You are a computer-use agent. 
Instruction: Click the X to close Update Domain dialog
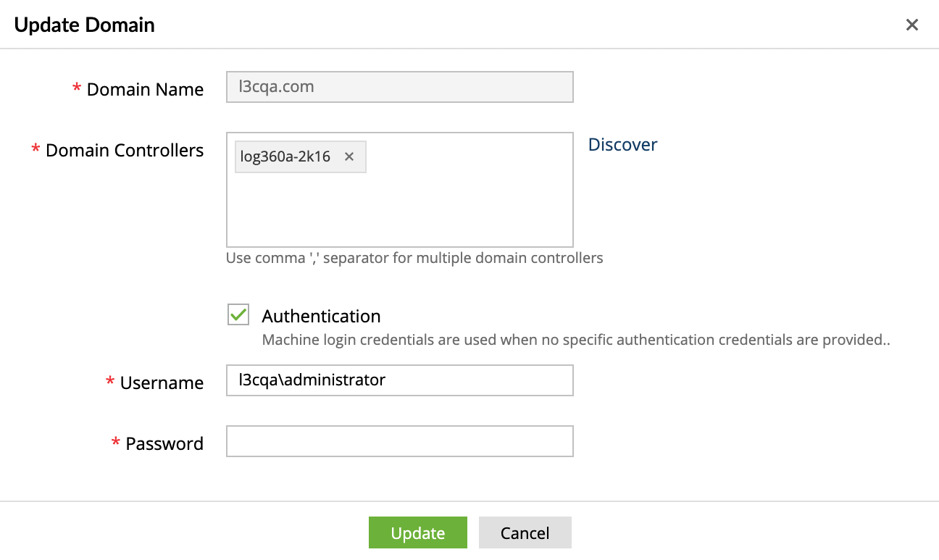click(911, 24)
